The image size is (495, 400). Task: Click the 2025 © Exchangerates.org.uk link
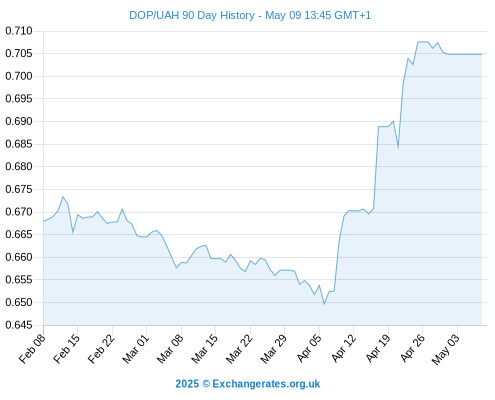click(x=248, y=384)
